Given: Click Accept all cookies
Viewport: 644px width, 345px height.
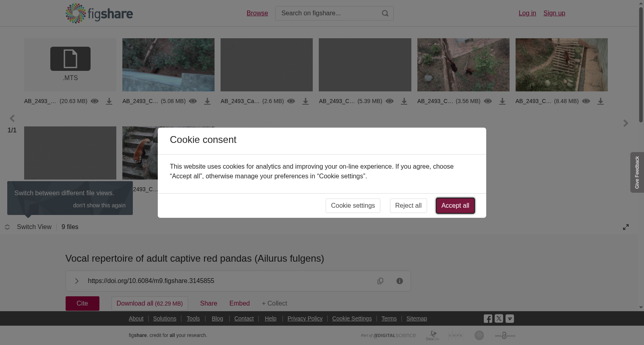Looking at the screenshot, I should pyautogui.click(x=455, y=206).
